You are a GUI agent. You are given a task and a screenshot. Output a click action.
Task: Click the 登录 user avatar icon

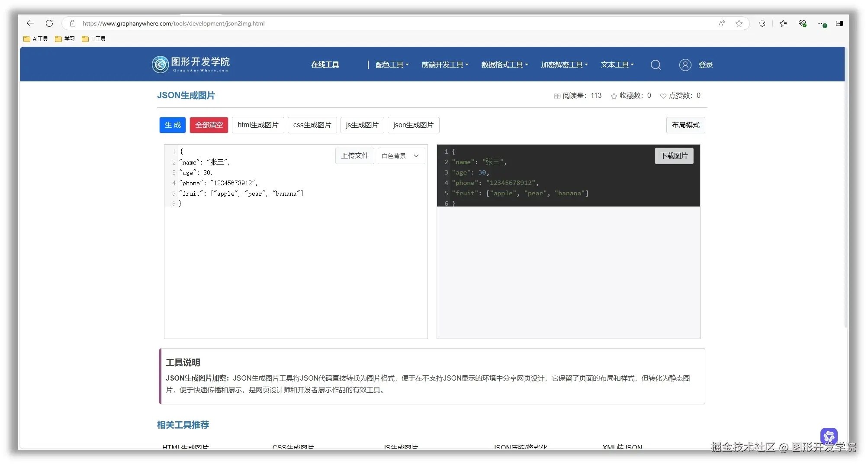coord(685,65)
